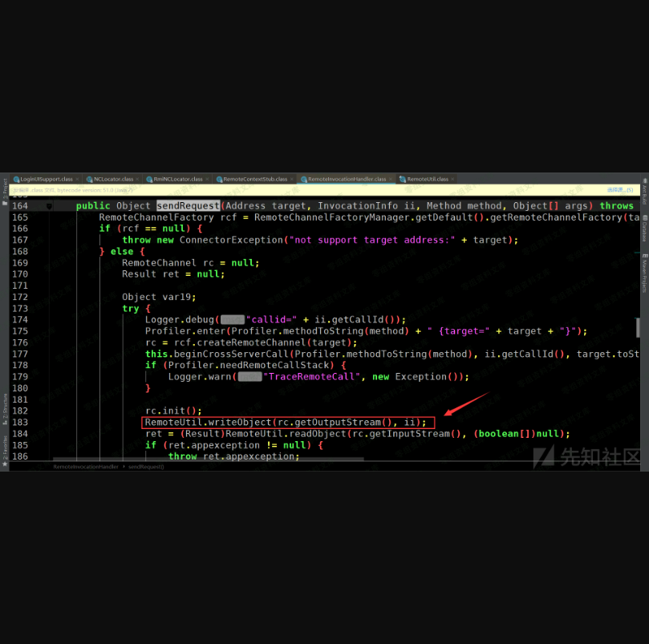The height and width of the screenshot is (644, 649).
Task: Click the editor vertical scrollbar thumb
Action: pyautogui.click(x=639, y=327)
